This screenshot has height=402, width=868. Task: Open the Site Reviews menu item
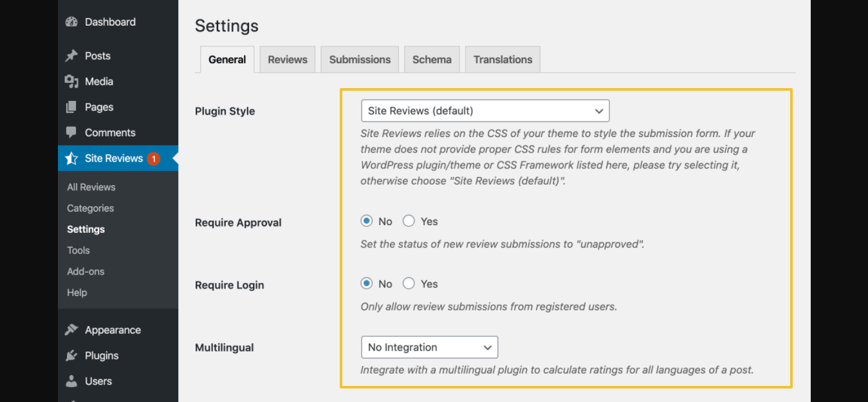pos(118,158)
